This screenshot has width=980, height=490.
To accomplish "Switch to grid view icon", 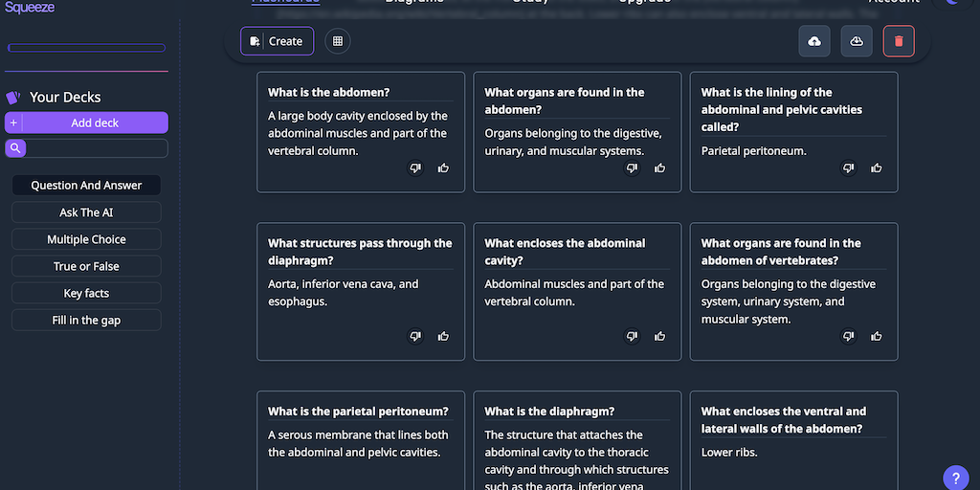I will [x=337, y=41].
